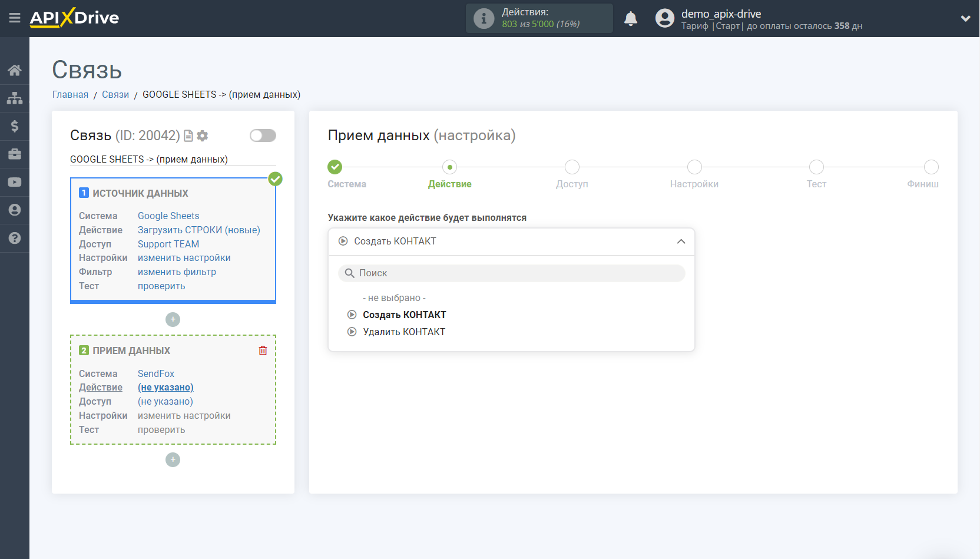
Task: Open the connections sitemap sidebar icon
Action: pyautogui.click(x=15, y=98)
